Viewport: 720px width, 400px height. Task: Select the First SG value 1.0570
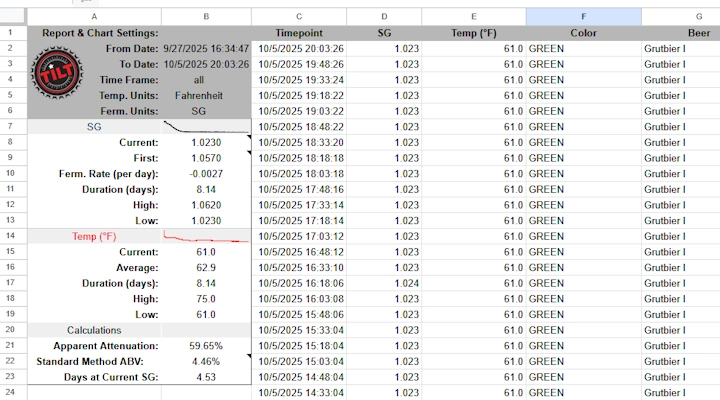tap(206, 158)
